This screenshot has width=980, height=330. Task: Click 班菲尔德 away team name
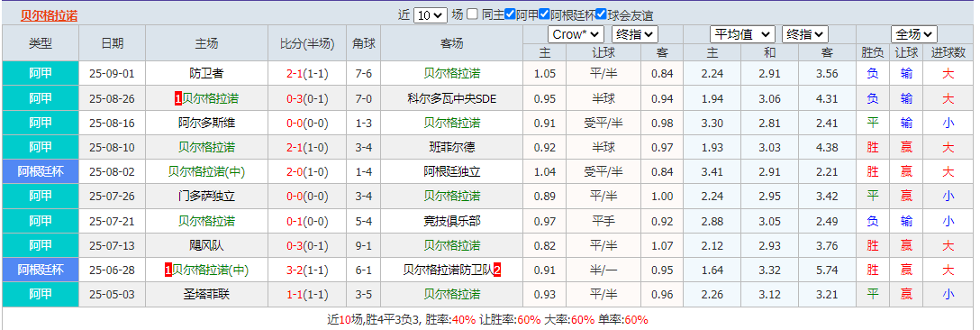pyautogui.click(x=452, y=147)
